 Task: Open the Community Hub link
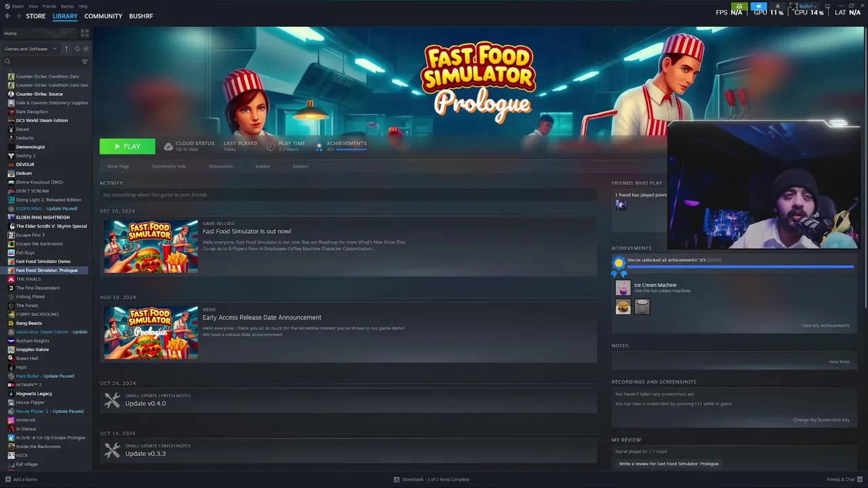tap(169, 166)
